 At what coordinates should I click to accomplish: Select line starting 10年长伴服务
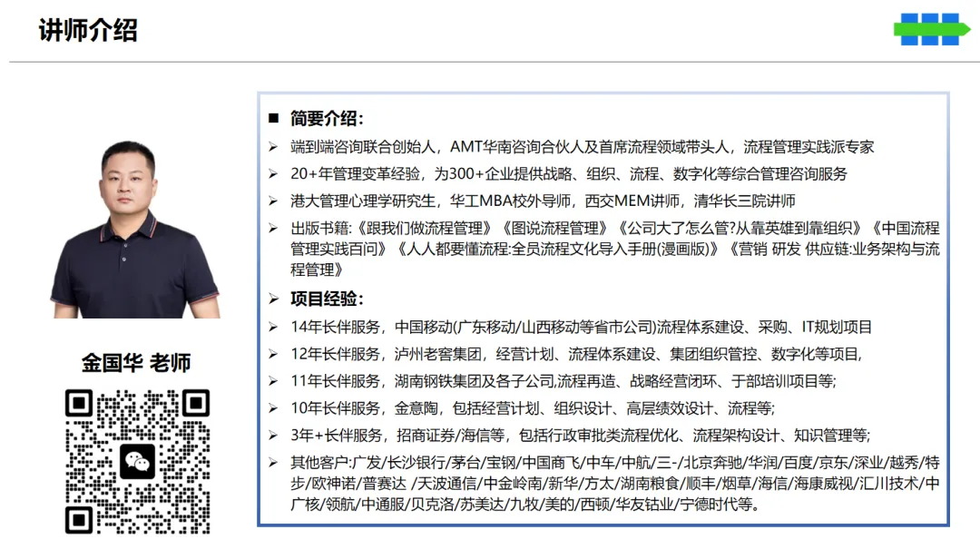pyautogui.click(x=533, y=409)
